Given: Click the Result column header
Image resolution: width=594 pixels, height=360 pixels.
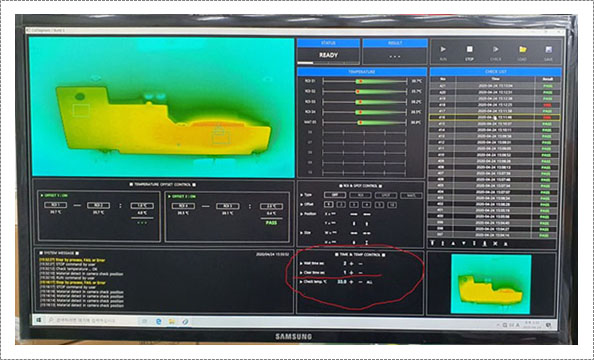Looking at the screenshot, I should (x=548, y=79).
